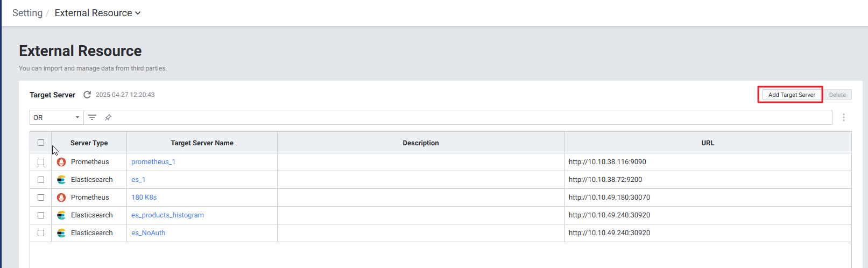
Task: Click the URL column header
Action: pyautogui.click(x=708, y=143)
